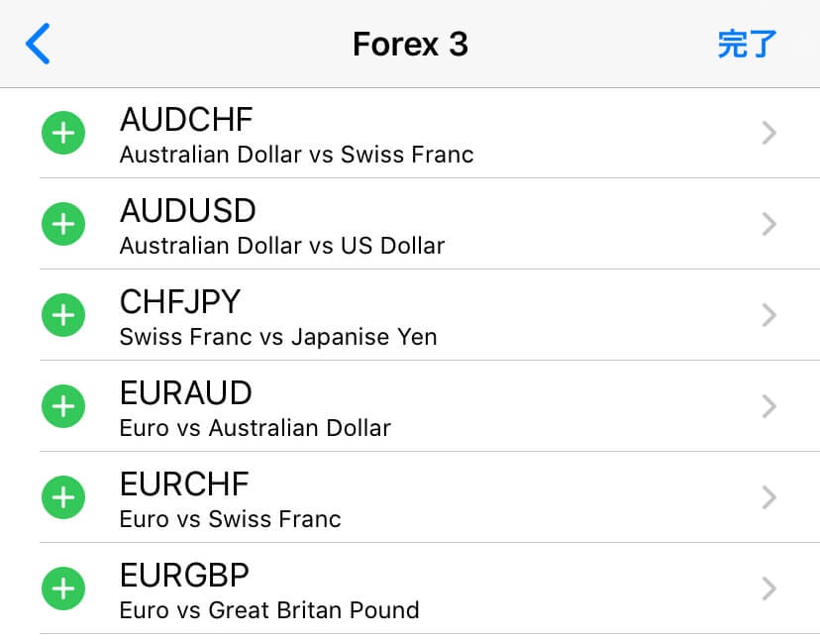820x644 pixels.
Task: Open EURGBP details chevron
Action: pyautogui.click(x=769, y=589)
